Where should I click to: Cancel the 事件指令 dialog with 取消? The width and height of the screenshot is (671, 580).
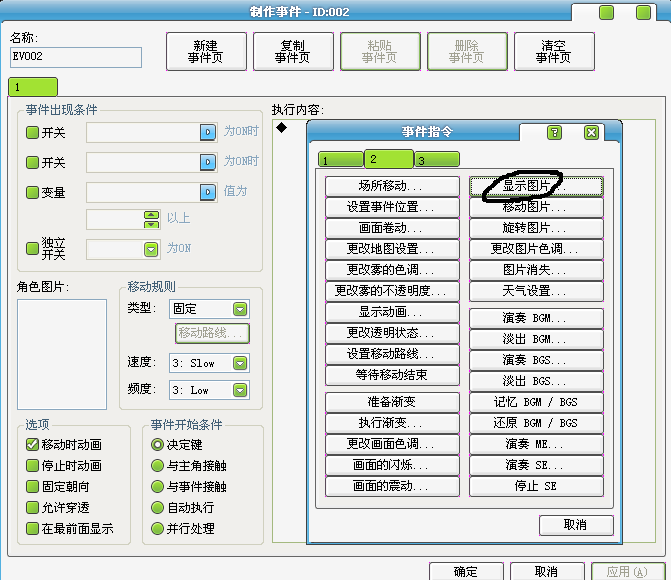[576, 525]
